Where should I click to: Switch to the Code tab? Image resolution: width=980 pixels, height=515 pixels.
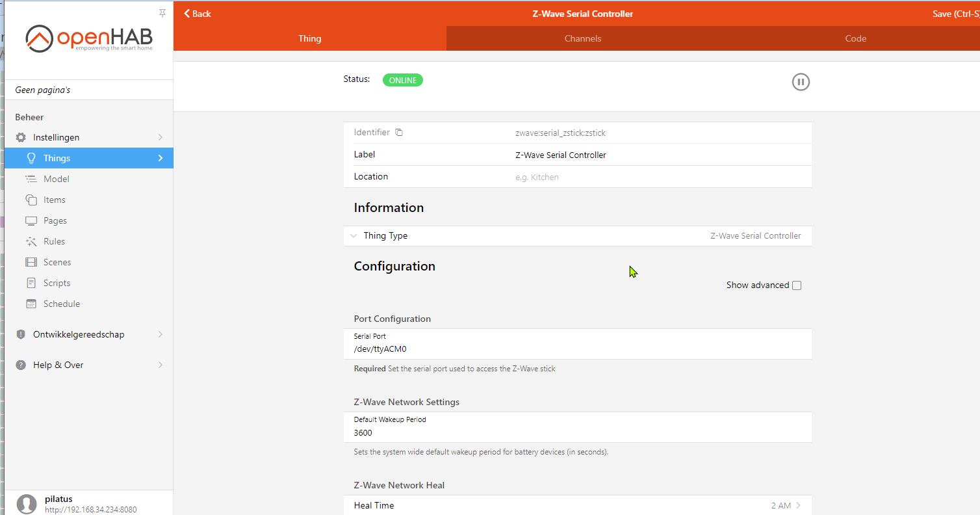[x=855, y=38]
